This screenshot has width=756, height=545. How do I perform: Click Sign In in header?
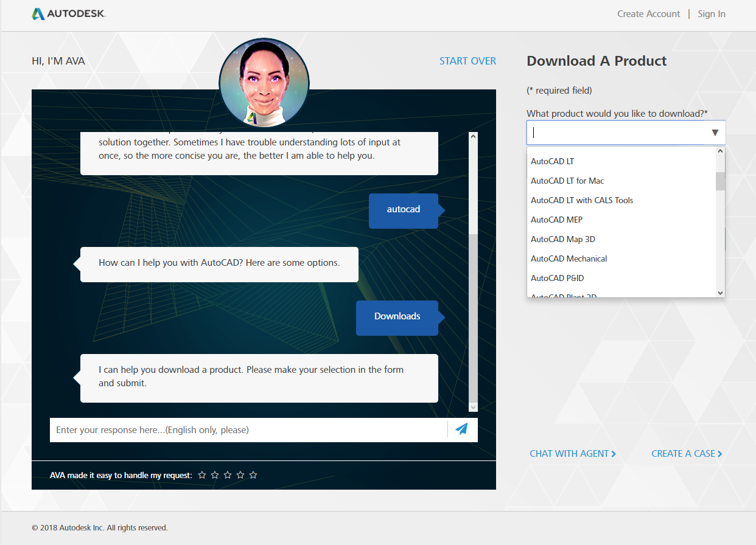click(x=712, y=14)
